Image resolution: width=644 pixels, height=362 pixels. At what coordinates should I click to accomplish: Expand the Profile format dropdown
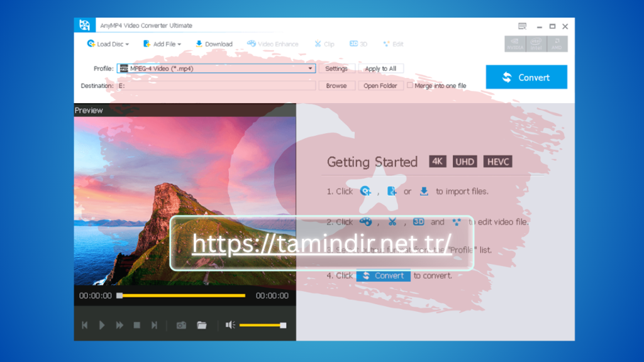click(310, 69)
